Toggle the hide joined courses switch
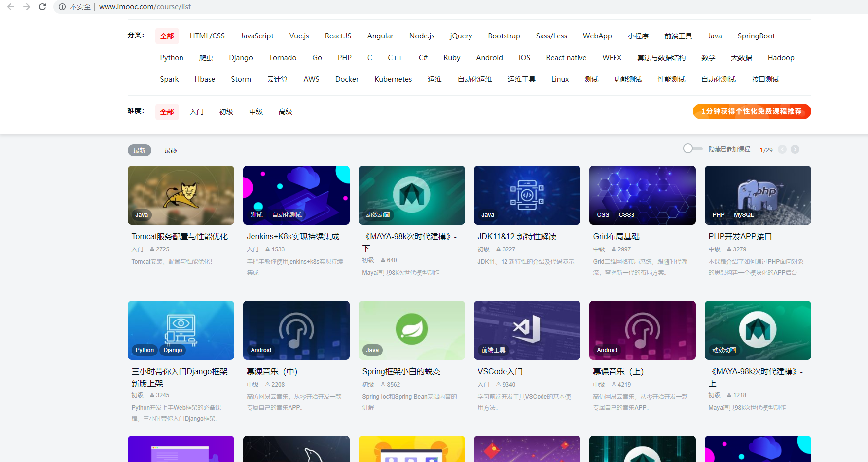868x462 pixels. tap(692, 148)
